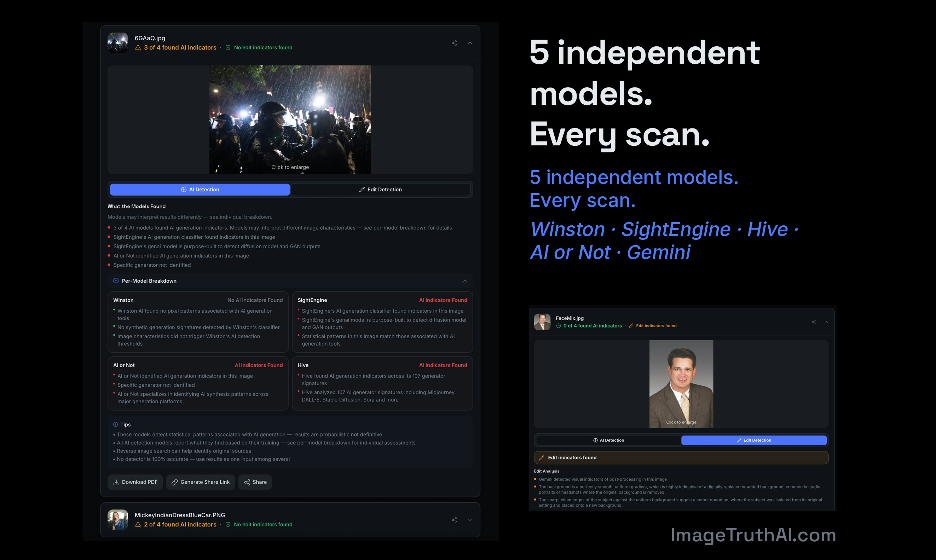
Task: Click shield icon on MickeyIndianDressBlueCar.PNG row
Action: point(228,525)
